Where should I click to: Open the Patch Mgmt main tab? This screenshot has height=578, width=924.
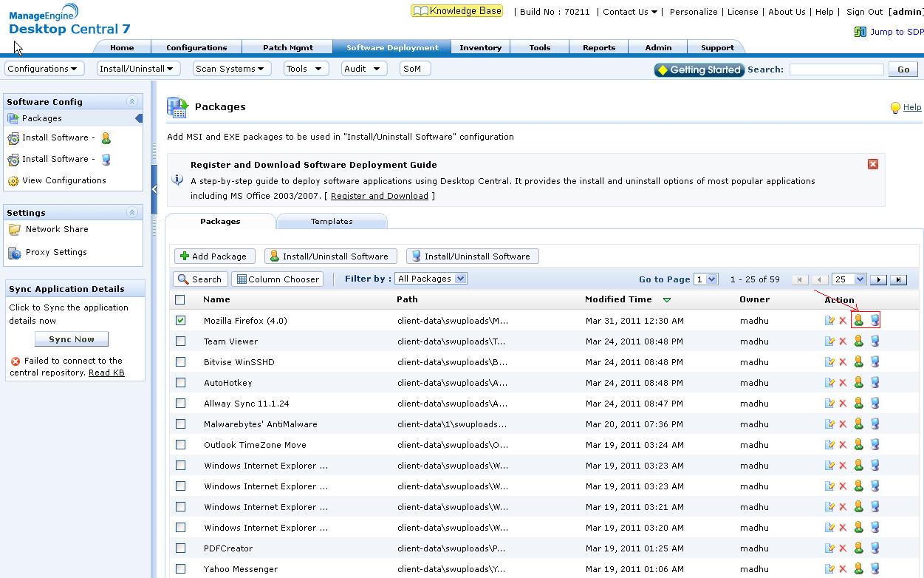(x=287, y=47)
